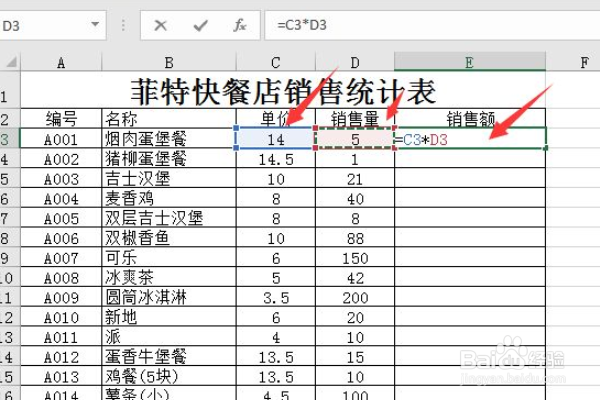This screenshot has width=600, height=400.
Task: Click cell 冰爽茶
Action: click(x=169, y=278)
